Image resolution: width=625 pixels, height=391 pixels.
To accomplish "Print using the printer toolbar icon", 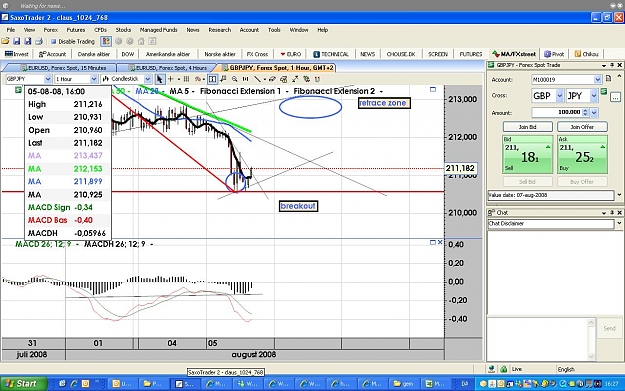I will 39,41.
